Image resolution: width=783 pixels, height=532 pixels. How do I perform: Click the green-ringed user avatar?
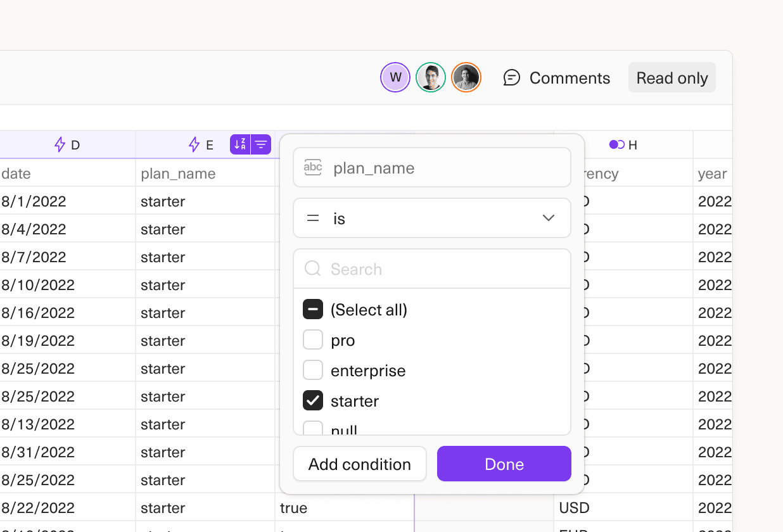[431, 78]
